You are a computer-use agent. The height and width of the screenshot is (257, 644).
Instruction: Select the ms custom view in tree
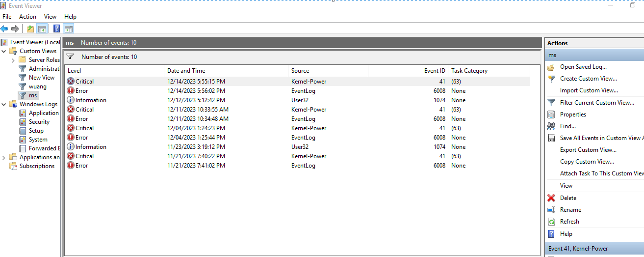(27, 95)
